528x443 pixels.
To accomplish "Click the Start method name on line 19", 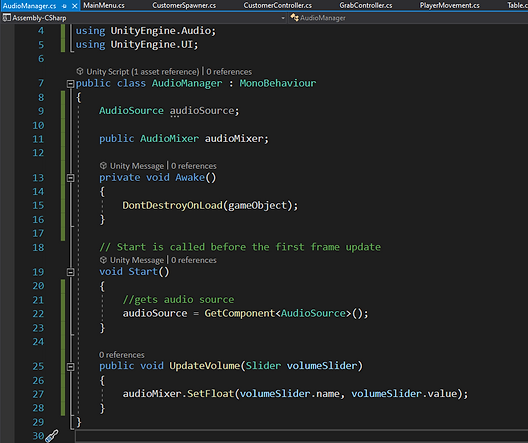I will point(143,272).
